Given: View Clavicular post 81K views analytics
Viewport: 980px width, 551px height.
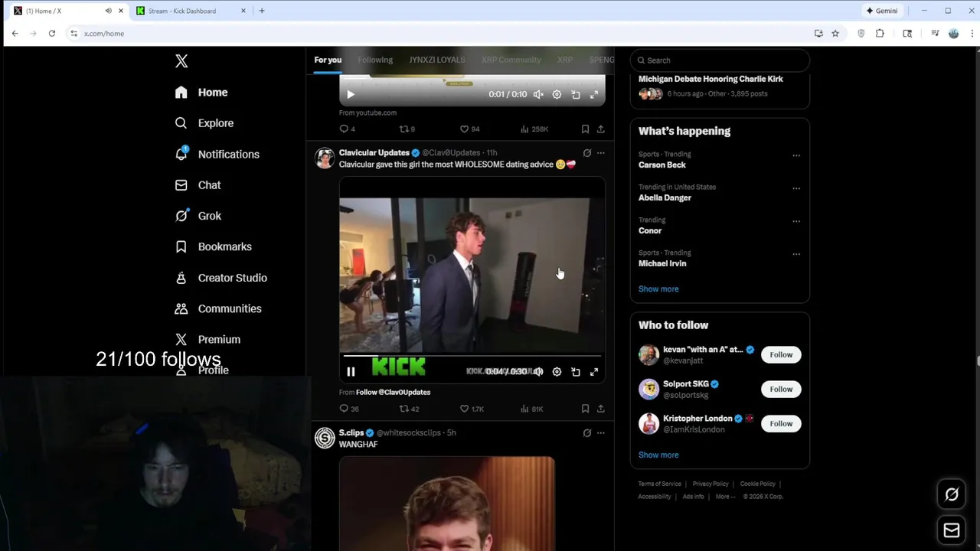Looking at the screenshot, I should tap(532, 409).
